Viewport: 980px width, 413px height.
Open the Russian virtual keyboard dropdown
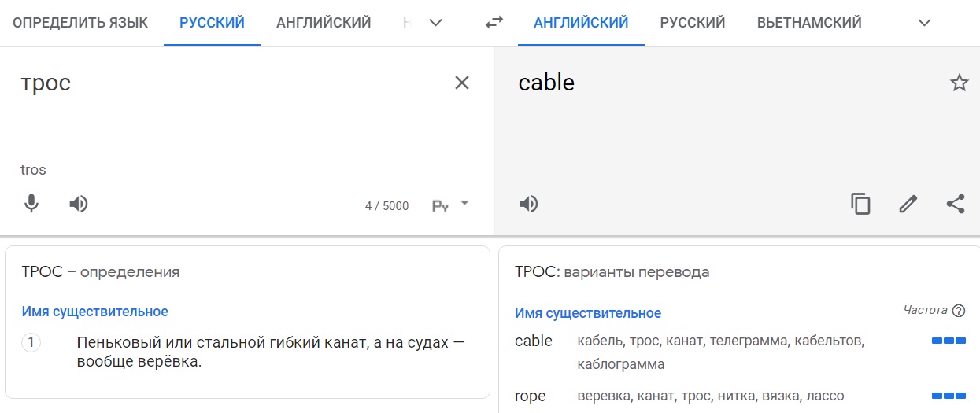click(464, 204)
